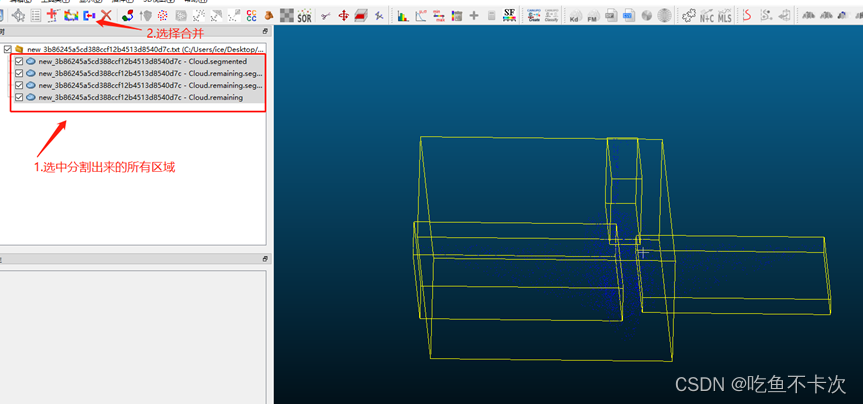
Task: Click the FM toolbar icon
Action: (593, 16)
